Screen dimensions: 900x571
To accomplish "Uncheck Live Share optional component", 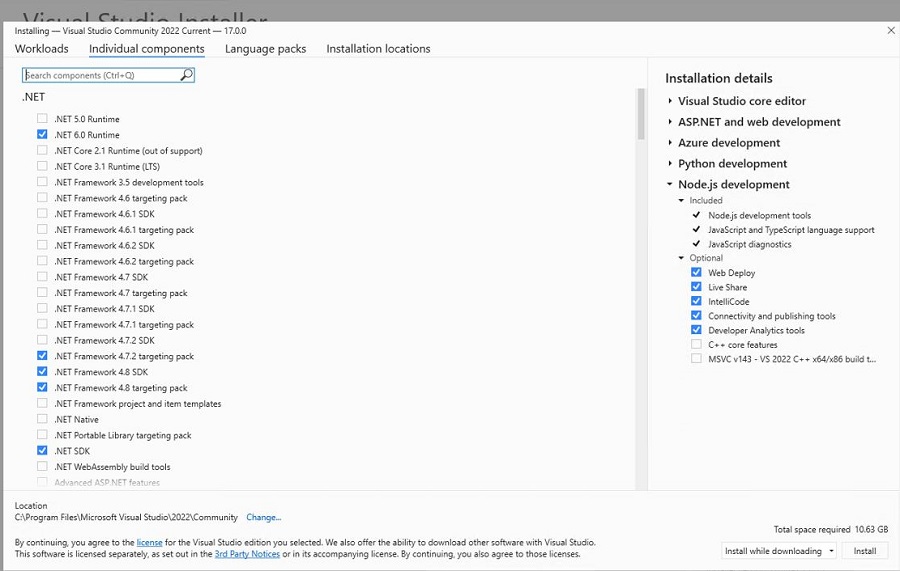I will click(x=696, y=286).
